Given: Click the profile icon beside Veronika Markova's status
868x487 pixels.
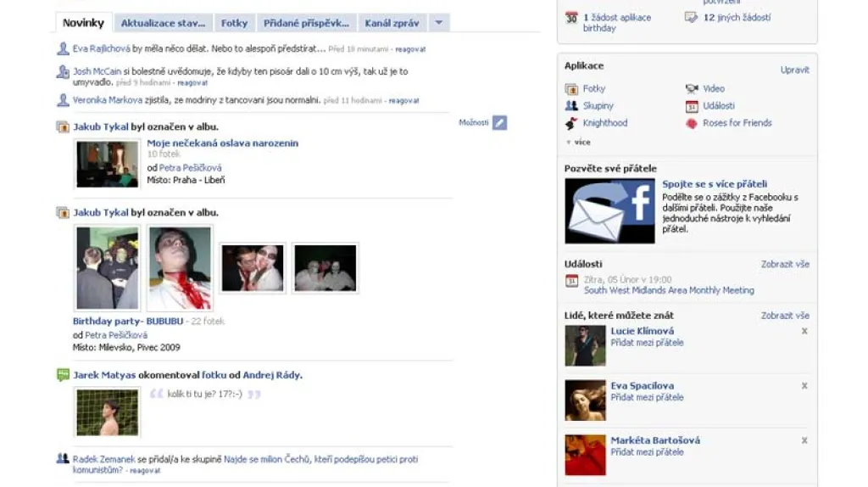Looking at the screenshot, I should click(63, 100).
